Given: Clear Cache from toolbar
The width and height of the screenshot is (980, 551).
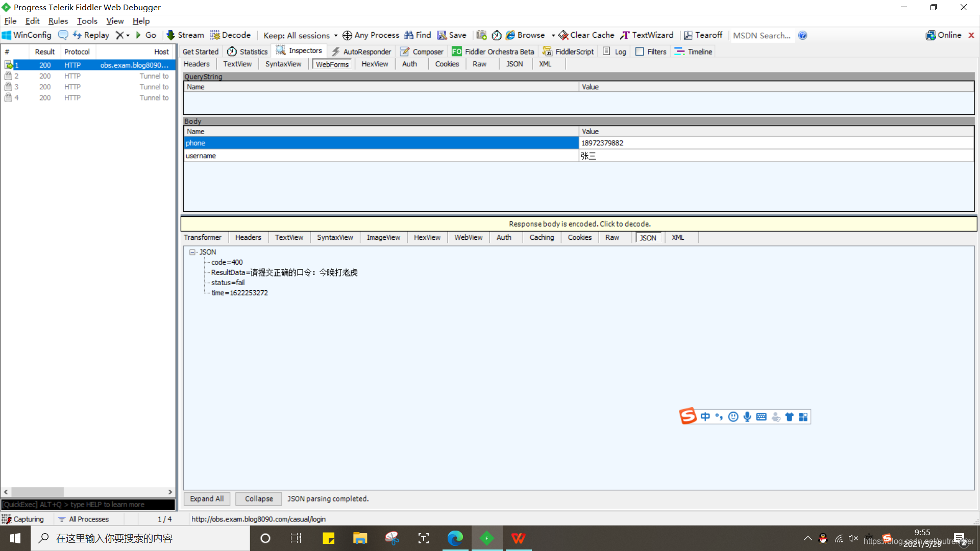Looking at the screenshot, I should tap(586, 35).
